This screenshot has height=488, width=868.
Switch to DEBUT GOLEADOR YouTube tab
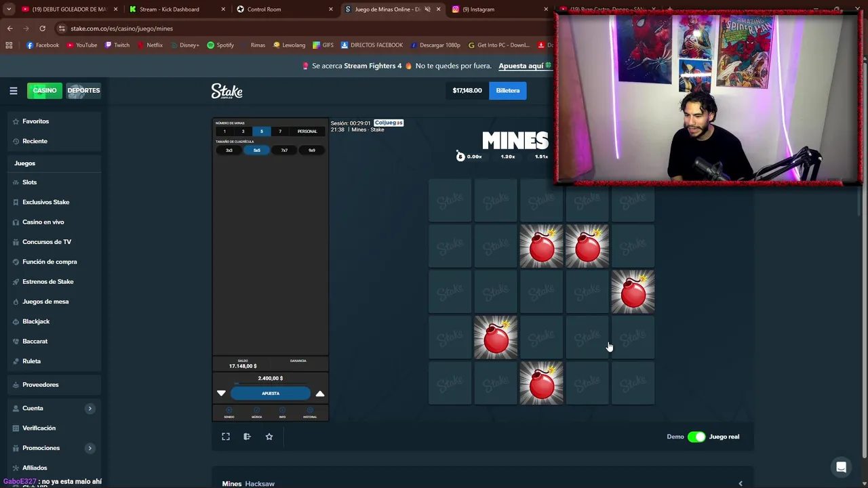pos(69,9)
